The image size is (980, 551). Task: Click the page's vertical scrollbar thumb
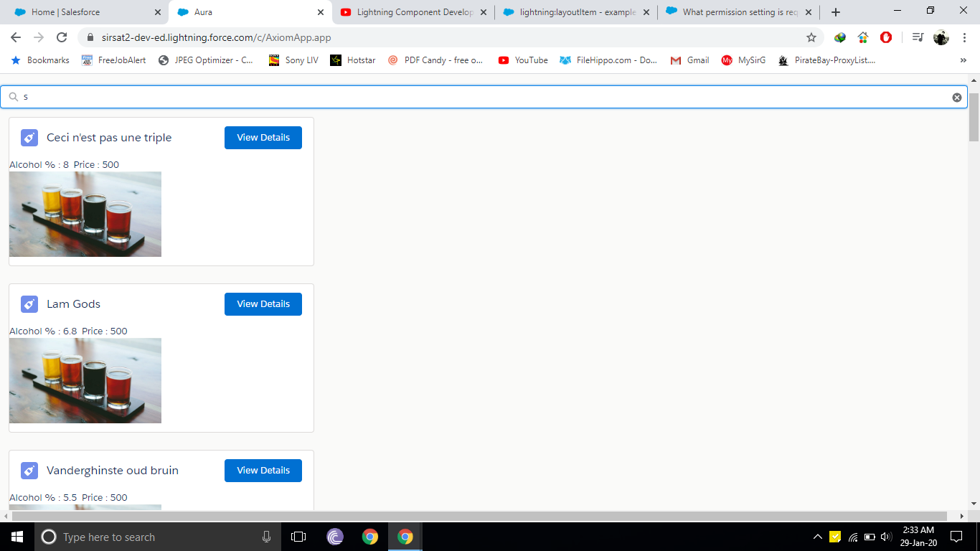(974, 117)
